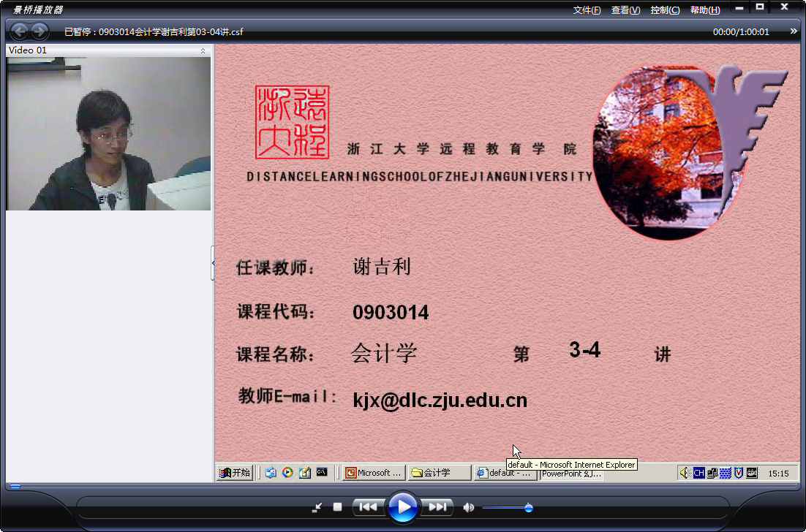
Task: Maximize the 景桥播放器 window
Action: coord(760,7)
